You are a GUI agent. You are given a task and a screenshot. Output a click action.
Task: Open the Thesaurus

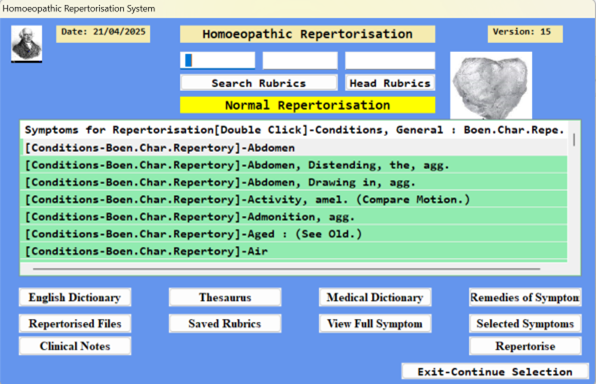pos(225,297)
